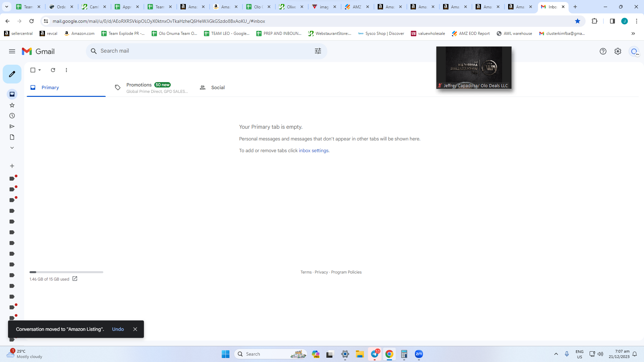Open Zoom from the taskbar

tap(419, 354)
